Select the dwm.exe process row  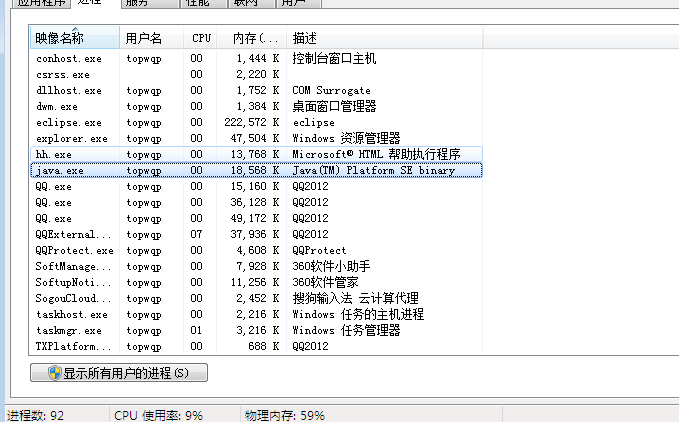pos(256,106)
